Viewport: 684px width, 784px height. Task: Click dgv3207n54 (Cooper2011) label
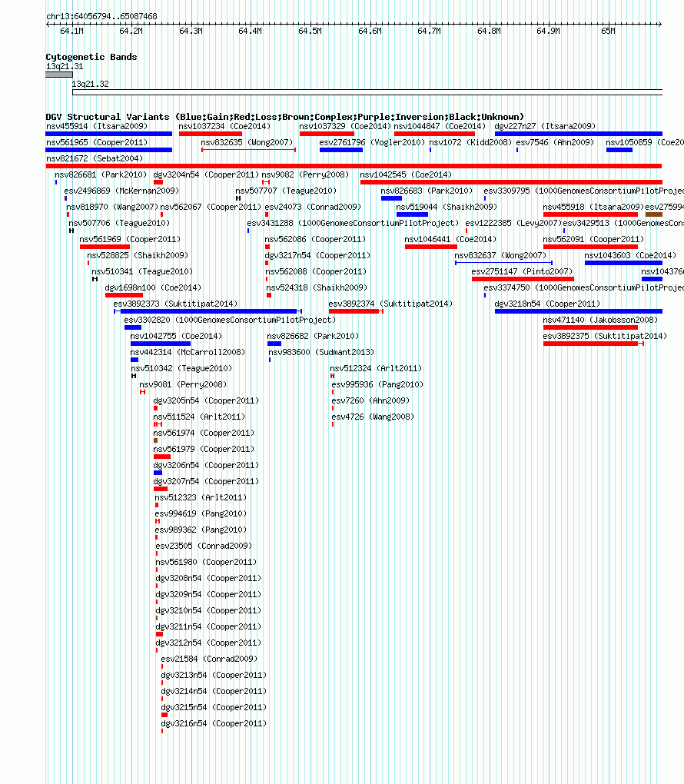[x=206, y=481]
